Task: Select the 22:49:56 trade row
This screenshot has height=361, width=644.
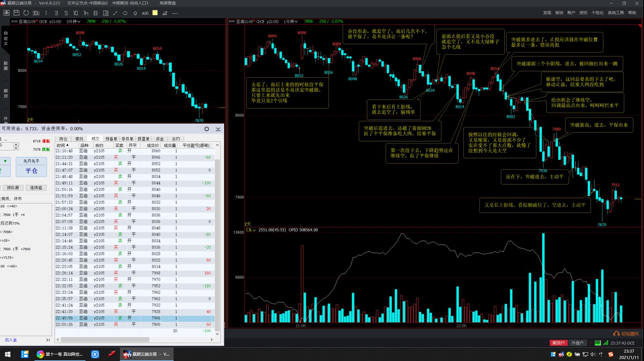Action: pos(135,318)
